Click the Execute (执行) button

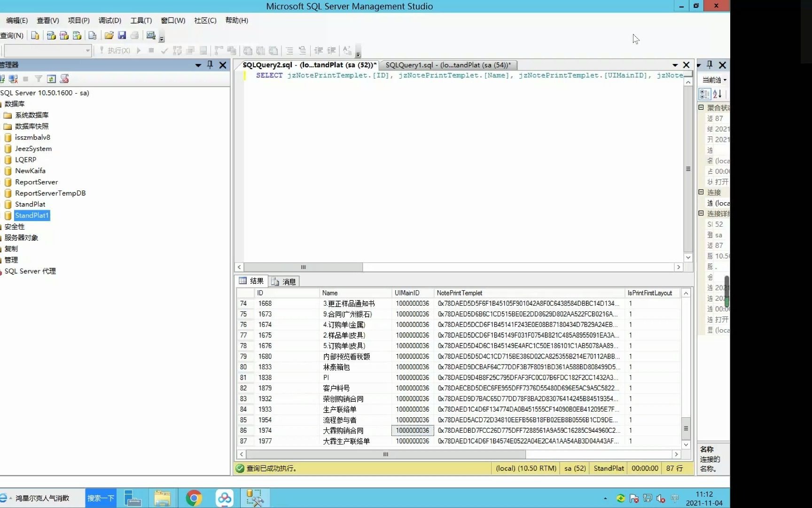click(115, 50)
